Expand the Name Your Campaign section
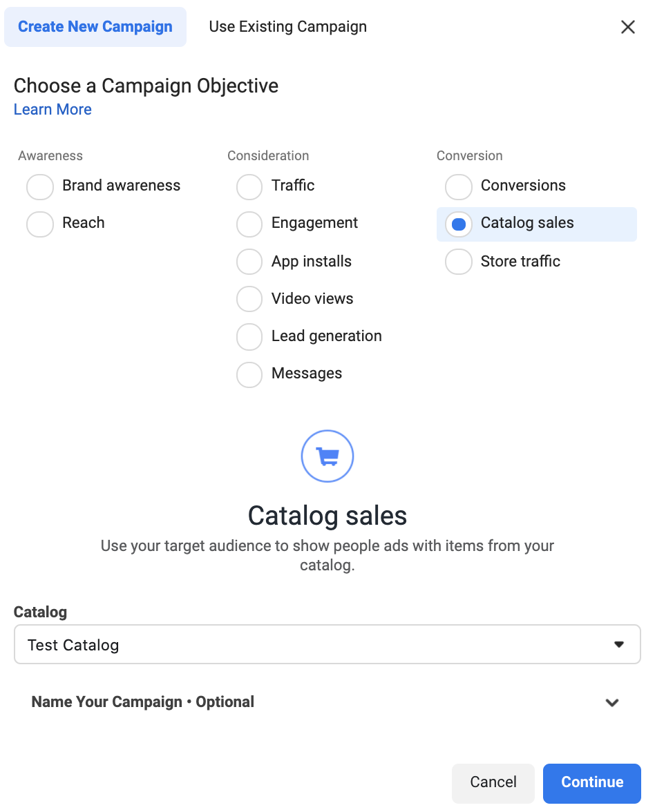The width and height of the screenshot is (655, 812). (x=611, y=702)
